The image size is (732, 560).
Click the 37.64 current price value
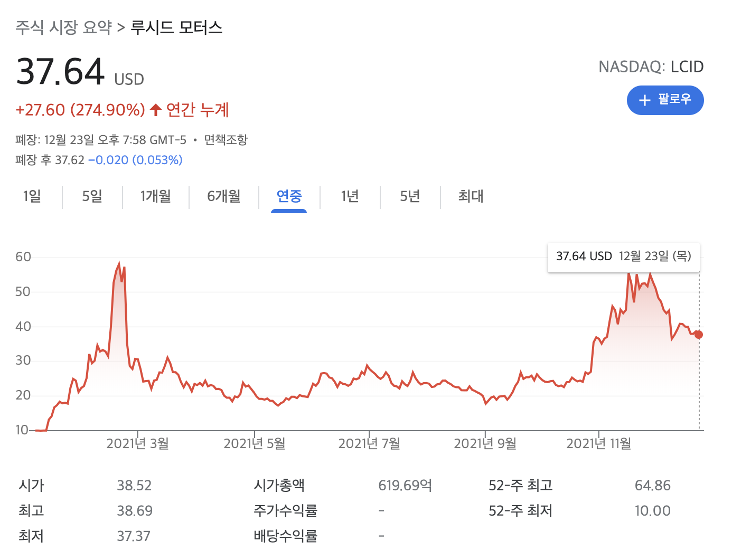pyautogui.click(x=61, y=72)
